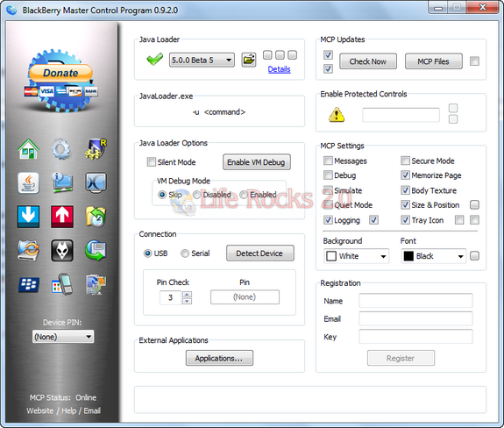Click the open folder browse icon
The height and width of the screenshot is (428, 504).
(x=249, y=60)
